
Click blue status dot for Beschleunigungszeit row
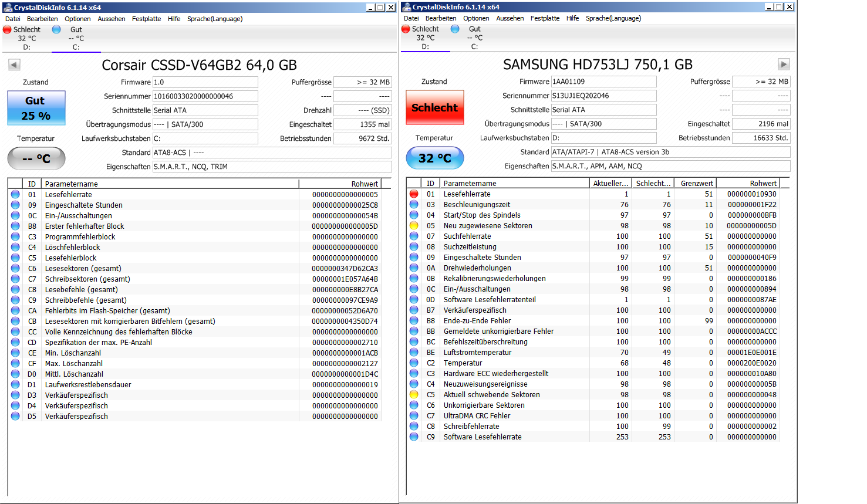[x=414, y=205]
